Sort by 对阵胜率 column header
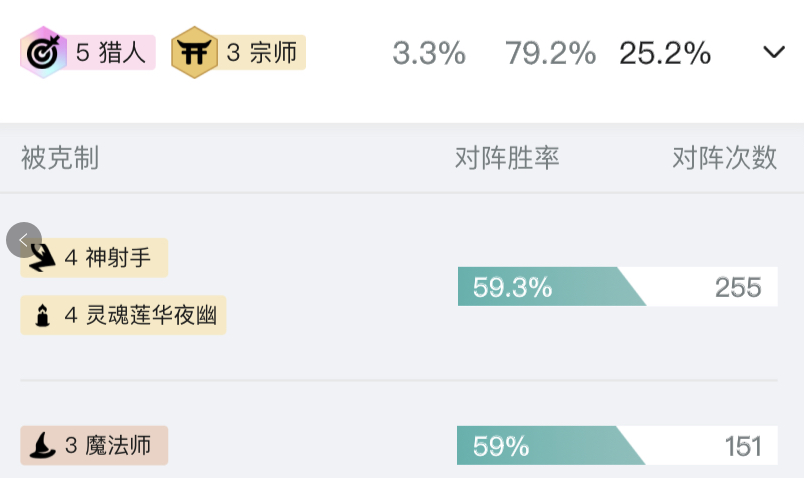This screenshot has height=478, width=804. pyautogui.click(x=507, y=158)
